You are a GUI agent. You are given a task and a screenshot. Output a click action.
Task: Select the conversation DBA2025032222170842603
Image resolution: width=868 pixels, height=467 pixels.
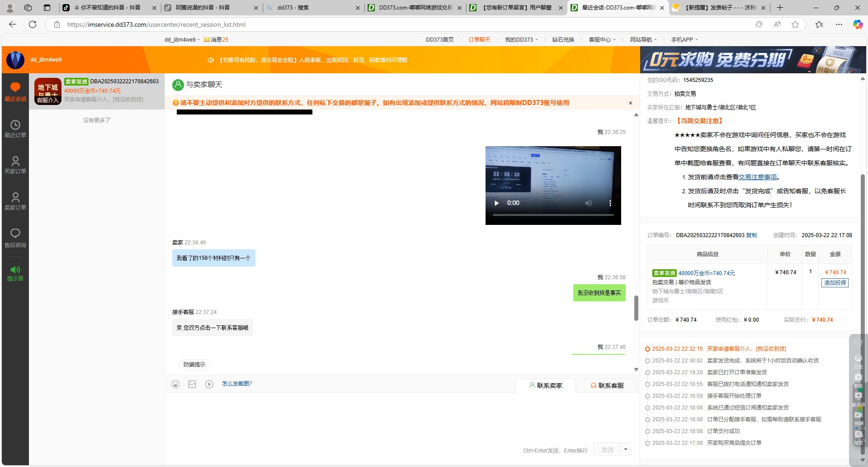pyautogui.click(x=97, y=91)
